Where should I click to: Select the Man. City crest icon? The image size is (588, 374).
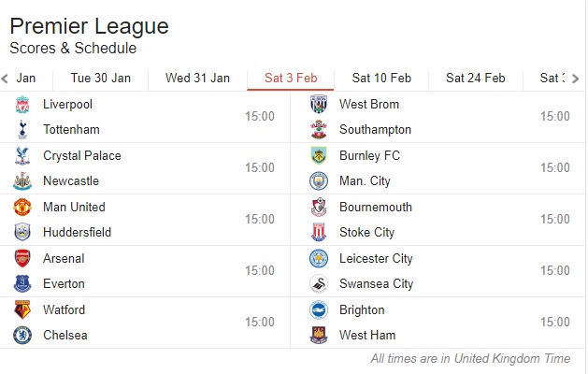[x=319, y=181]
